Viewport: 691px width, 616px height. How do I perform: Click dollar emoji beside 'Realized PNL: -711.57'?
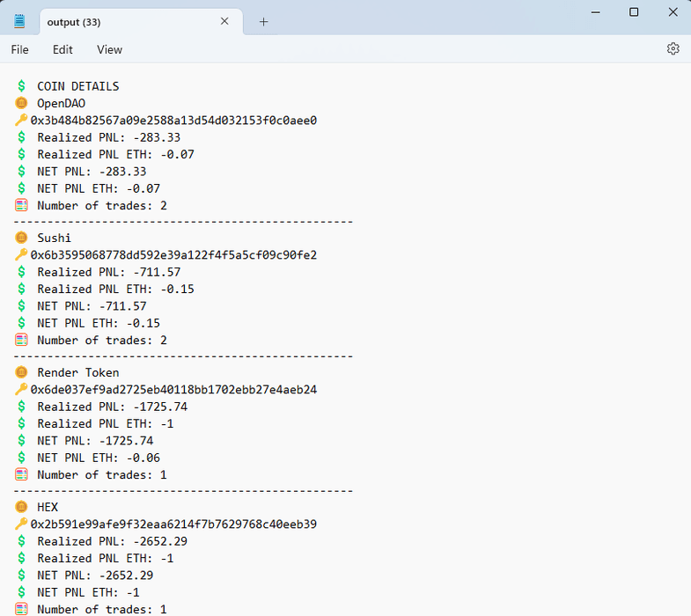click(x=21, y=272)
